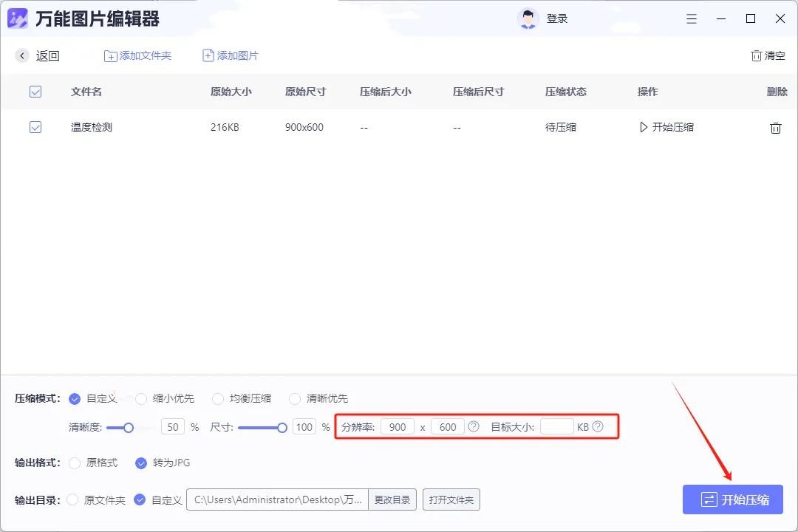Toggle the select-all checkbox in header
This screenshot has width=798, height=532.
(35, 92)
